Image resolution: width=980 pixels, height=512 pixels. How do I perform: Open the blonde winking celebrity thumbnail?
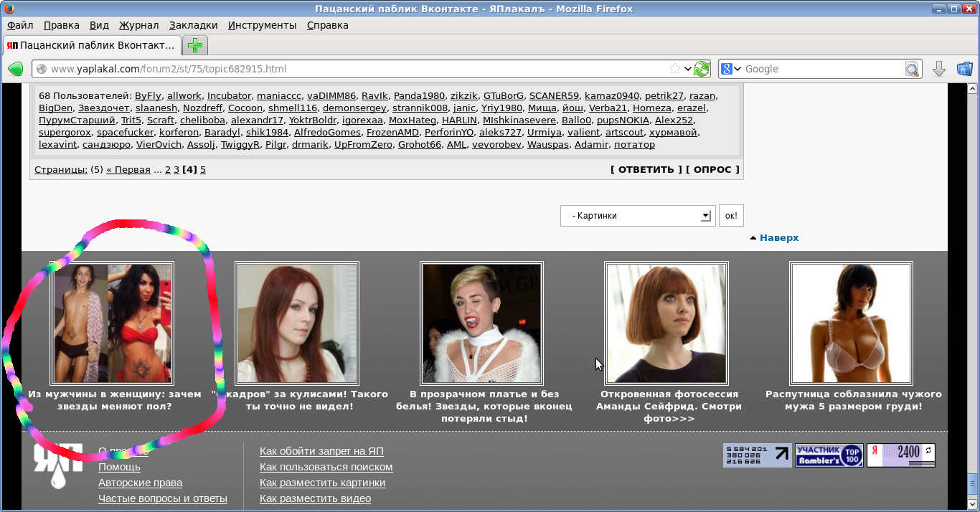point(482,323)
